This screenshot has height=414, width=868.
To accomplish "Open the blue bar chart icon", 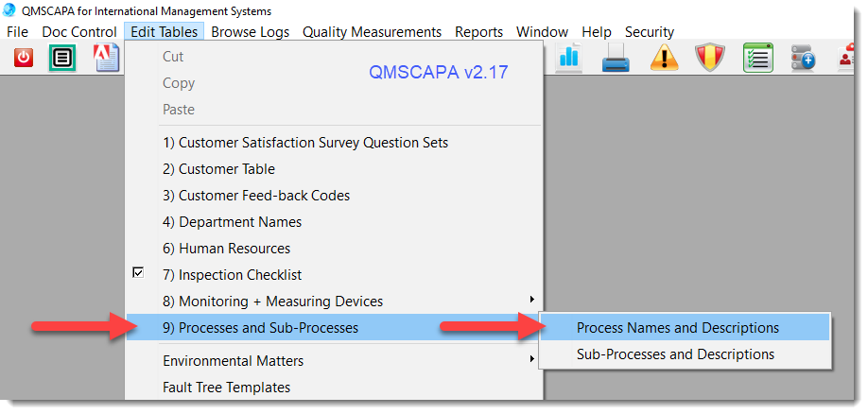I will point(570,58).
